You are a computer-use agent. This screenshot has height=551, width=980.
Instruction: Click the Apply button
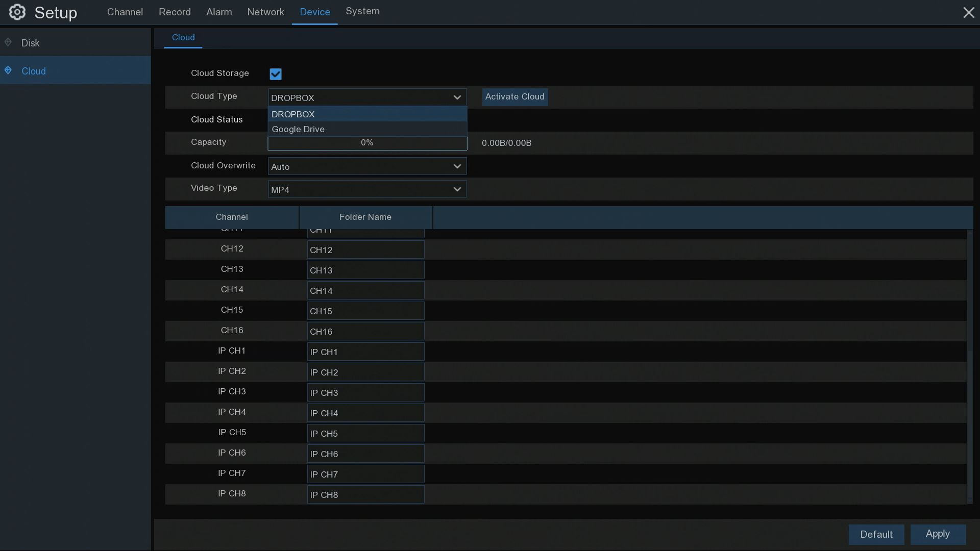938,534
